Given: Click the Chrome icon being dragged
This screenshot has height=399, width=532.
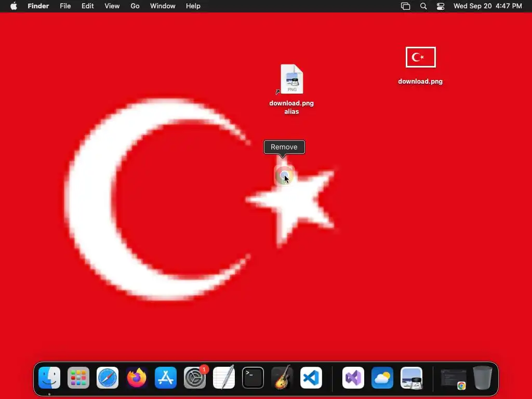Looking at the screenshot, I should 284,176.
